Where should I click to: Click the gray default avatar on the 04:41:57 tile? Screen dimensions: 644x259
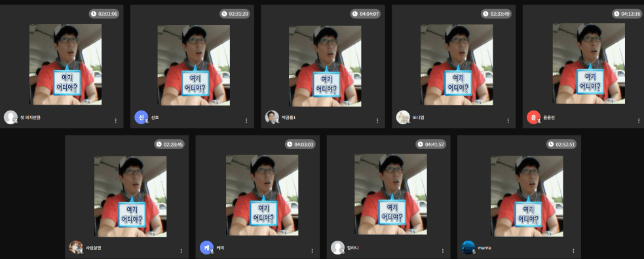(x=337, y=247)
